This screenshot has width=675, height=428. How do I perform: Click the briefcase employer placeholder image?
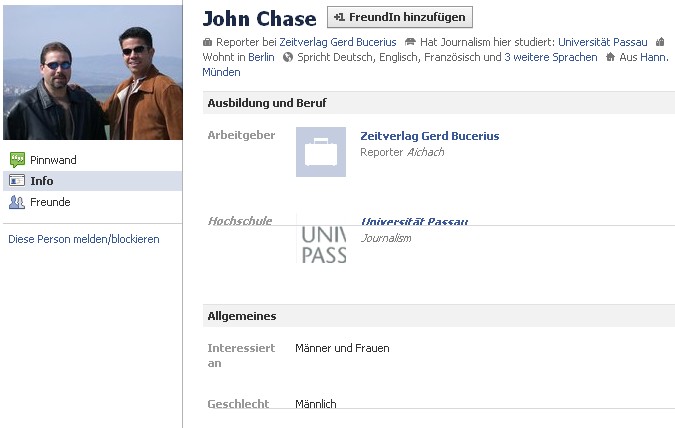pos(321,152)
